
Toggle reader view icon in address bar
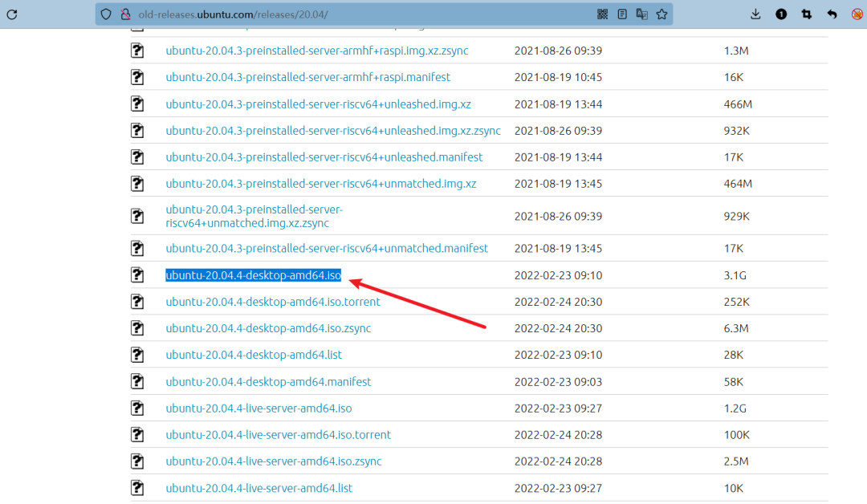[x=622, y=14]
